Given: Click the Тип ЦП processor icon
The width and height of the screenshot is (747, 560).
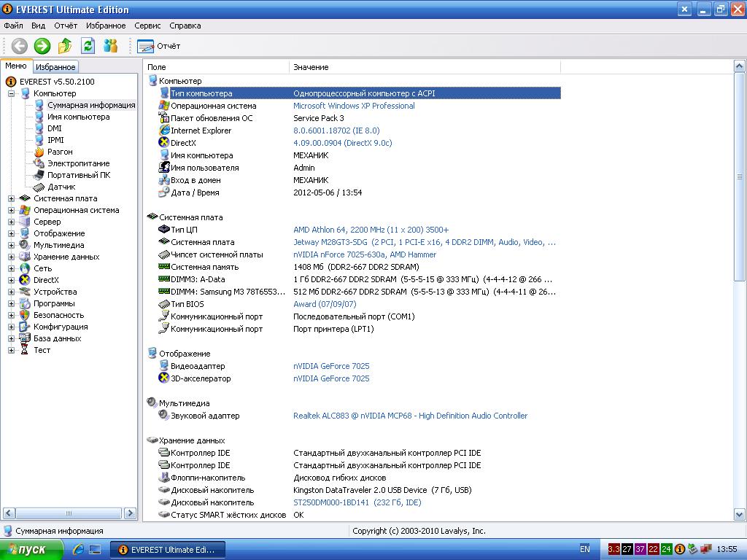Looking at the screenshot, I should [x=164, y=230].
